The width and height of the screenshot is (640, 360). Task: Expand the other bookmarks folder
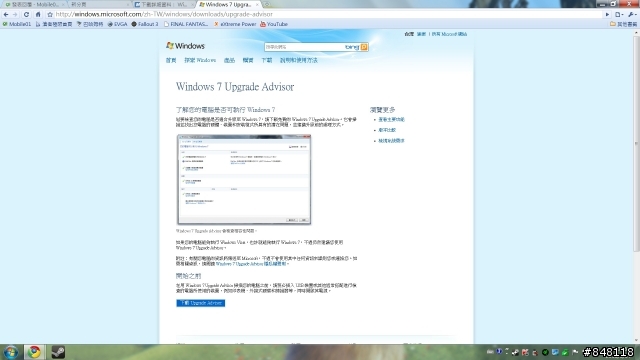[624, 24]
